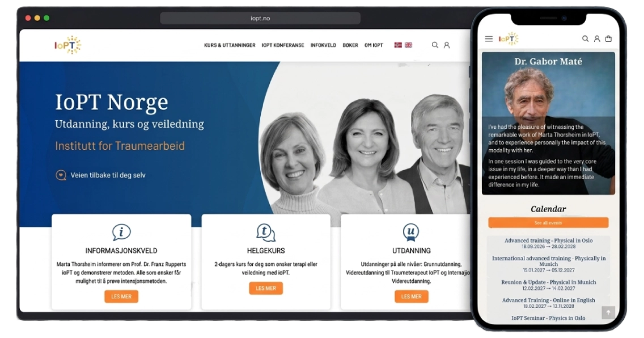Switch to Norwegian flag language

[x=398, y=45]
